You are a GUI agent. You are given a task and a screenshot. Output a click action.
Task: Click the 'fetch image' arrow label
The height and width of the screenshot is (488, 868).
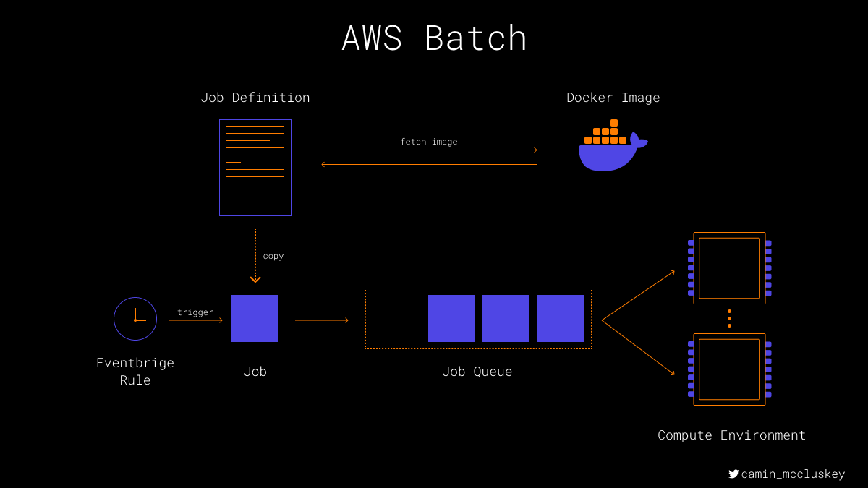click(429, 142)
